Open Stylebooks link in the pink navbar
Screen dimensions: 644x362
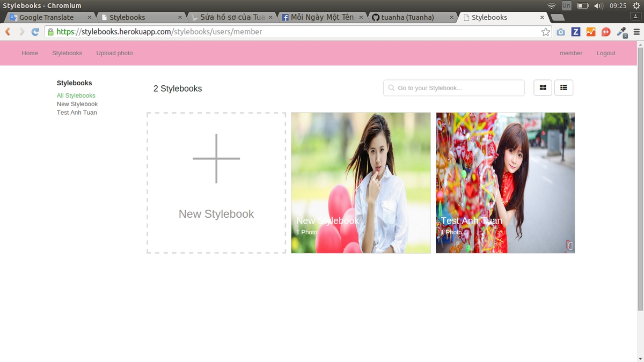pyautogui.click(x=67, y=53)
